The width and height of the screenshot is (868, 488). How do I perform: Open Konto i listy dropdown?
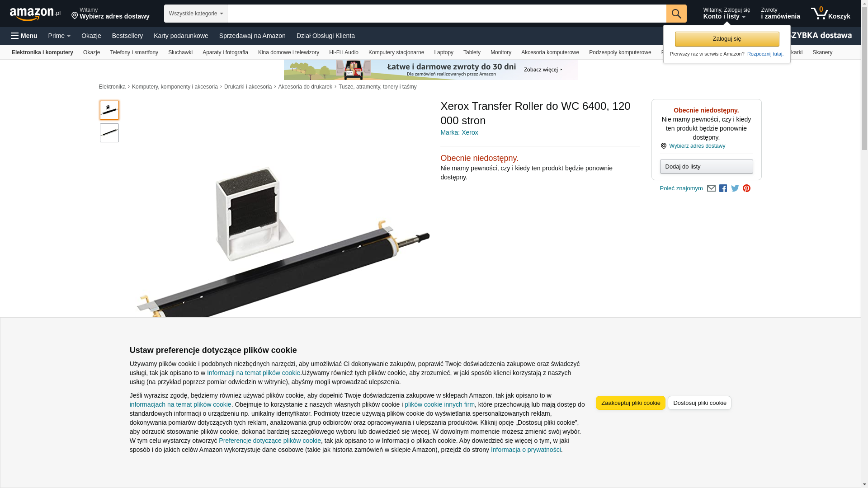pyautogui.click(x=726, y=14)
